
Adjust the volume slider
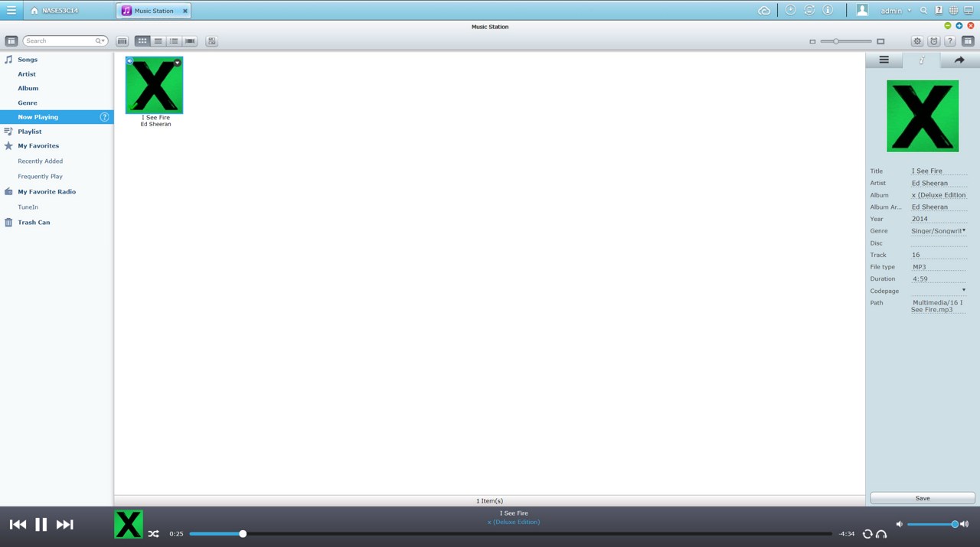pos(933,524)
